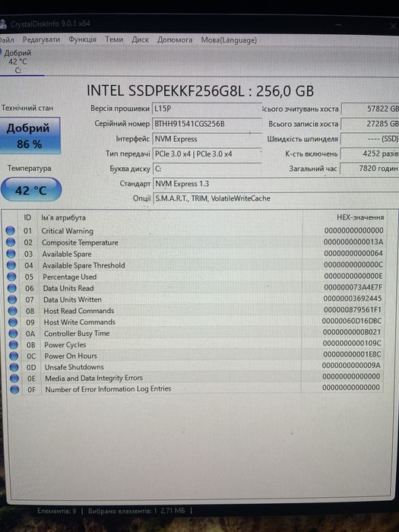Screen dimensions: 399x532
Task: Open the Диск menu
Action: 140,40
